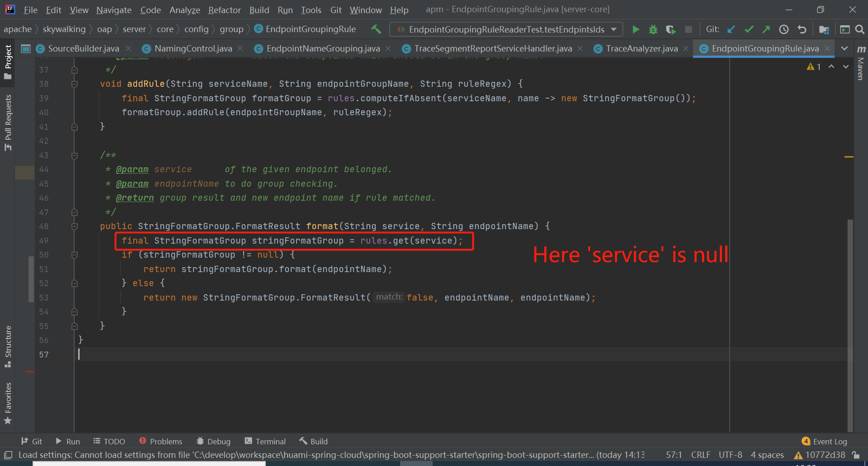Close the EndpointNameGrouping.java tab
Screen dimensions: 868x466
(x=388, y=48)
